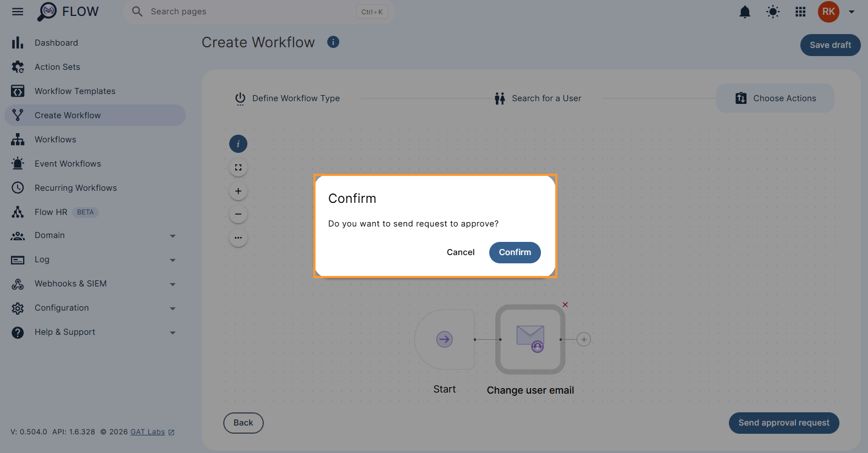This screenshot has height=453, width=868.
Task: Click the BETA badge beside Flow HR
Action: click(x=85, y=212)
